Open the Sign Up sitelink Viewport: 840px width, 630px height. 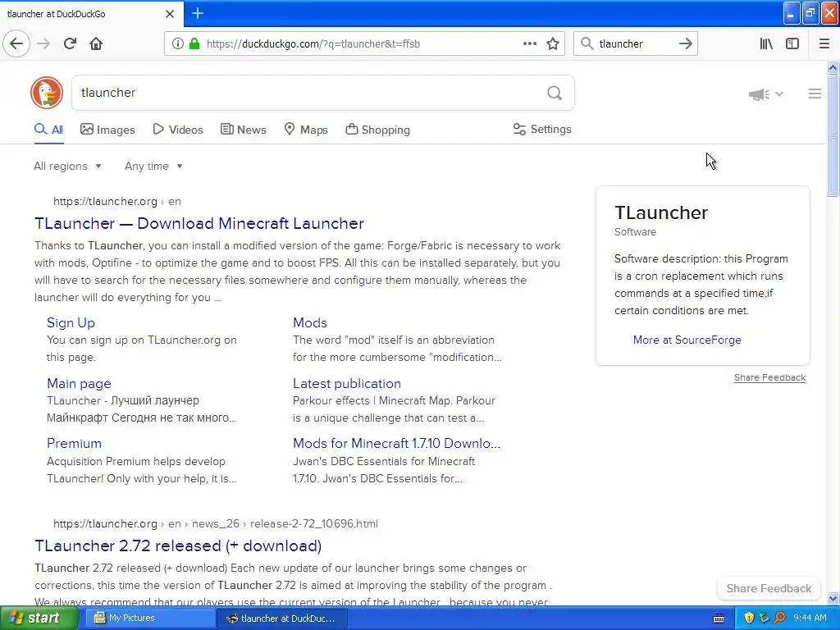click(71, 322)
